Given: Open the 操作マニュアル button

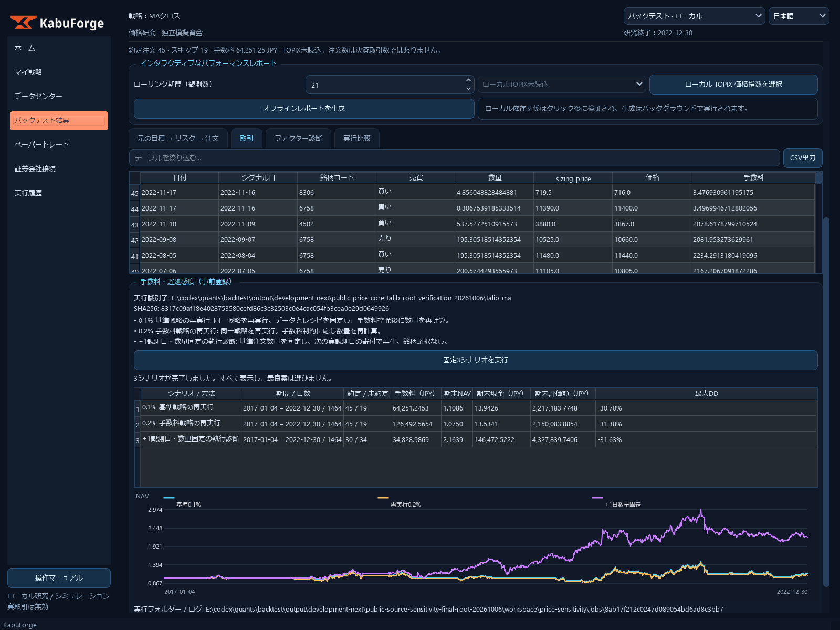Looking at the screenshot, I should pos(59,577).
